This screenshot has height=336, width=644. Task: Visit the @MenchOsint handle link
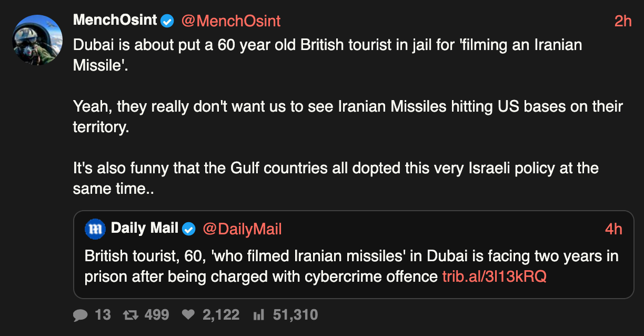coord(231,21)
